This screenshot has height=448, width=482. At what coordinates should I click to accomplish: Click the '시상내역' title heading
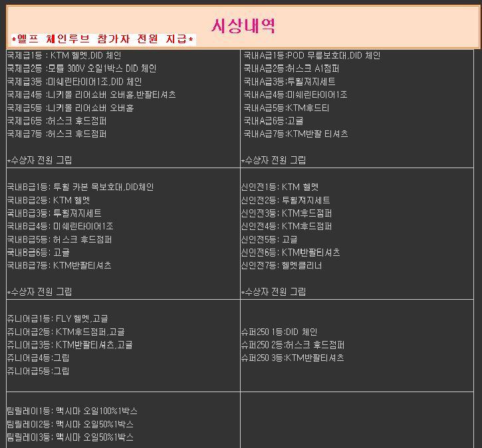(243, 26)
